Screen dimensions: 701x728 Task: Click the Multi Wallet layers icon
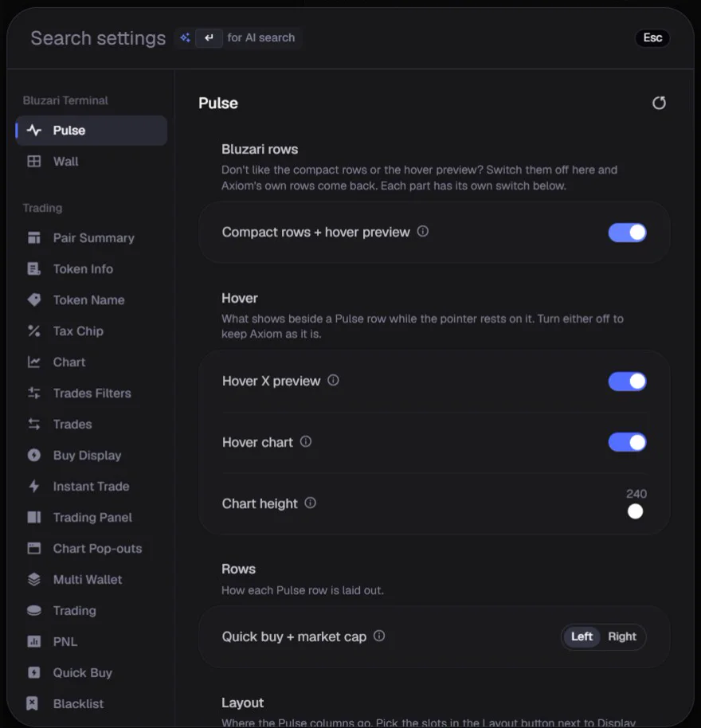click(x=34, y=579)
